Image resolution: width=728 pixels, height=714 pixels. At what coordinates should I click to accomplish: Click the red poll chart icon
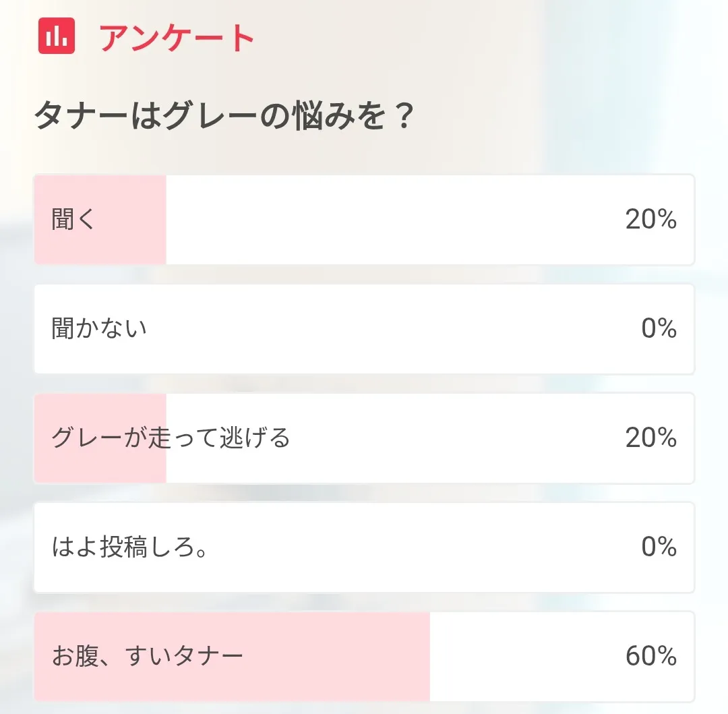(x=57, y=36)
